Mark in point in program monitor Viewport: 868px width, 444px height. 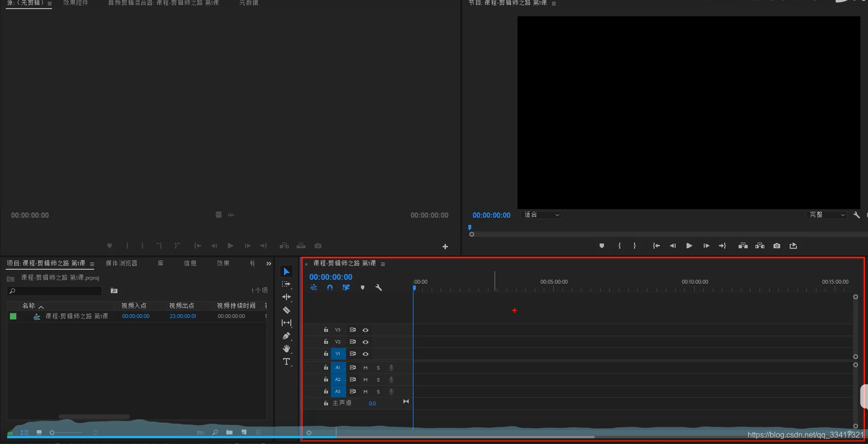[x=619, y=246]
